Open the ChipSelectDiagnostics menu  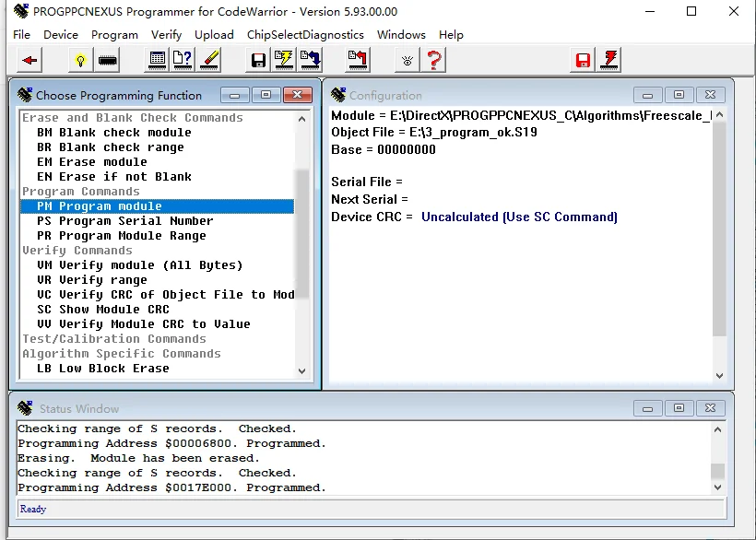[x=305, y=34]
